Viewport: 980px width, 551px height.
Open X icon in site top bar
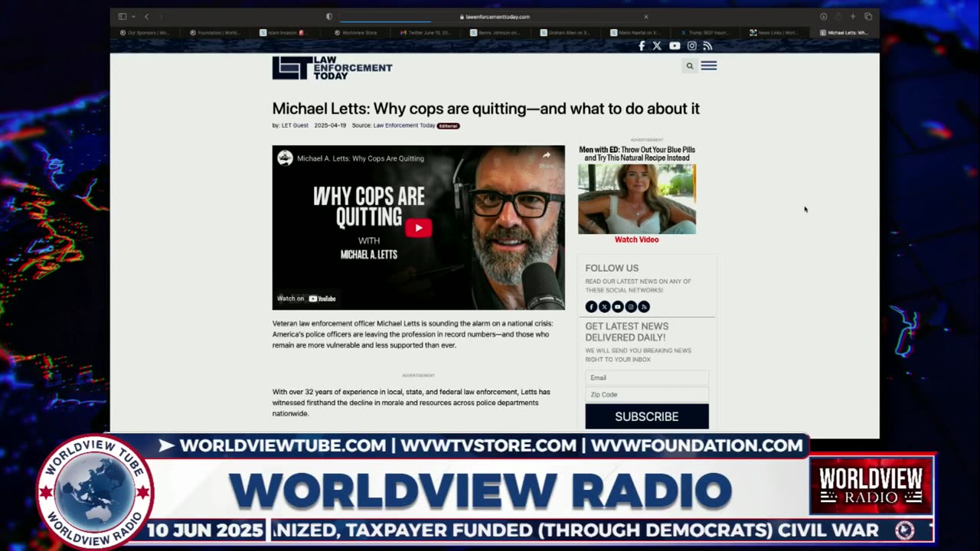pyautogui.click(x=657, y=46)
